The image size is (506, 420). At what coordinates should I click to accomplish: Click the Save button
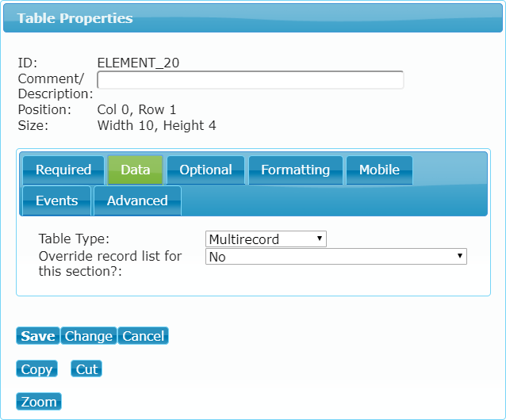pyautogui.click(x=38, y=336)
